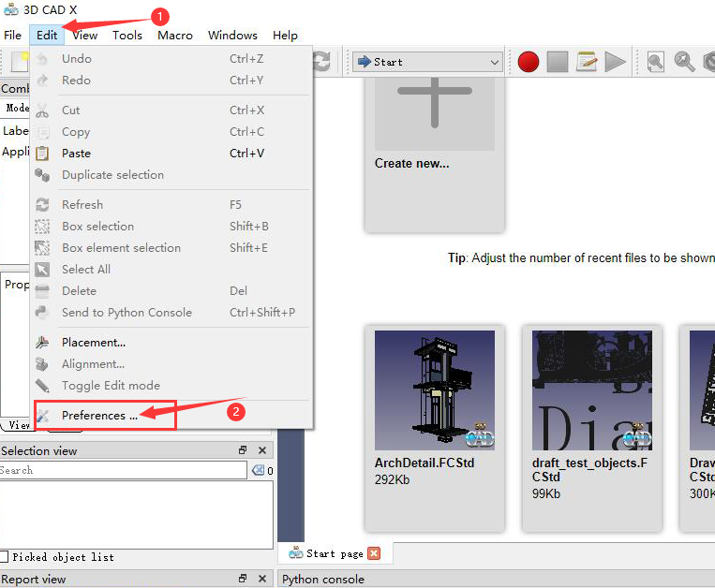Image resolution: width=715 pixels, height=588 pixels.
Task: Select Preferences from the Edit menu
Action: coord(99,415)
